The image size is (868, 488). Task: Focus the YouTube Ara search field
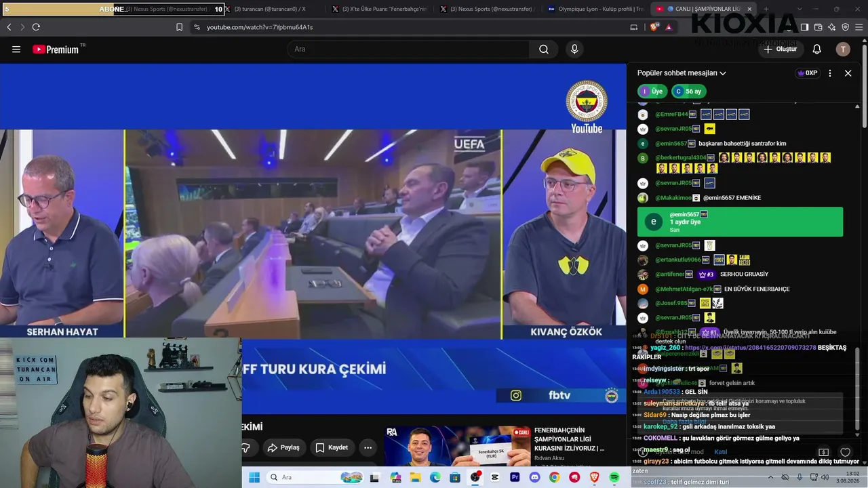point(409,49)
